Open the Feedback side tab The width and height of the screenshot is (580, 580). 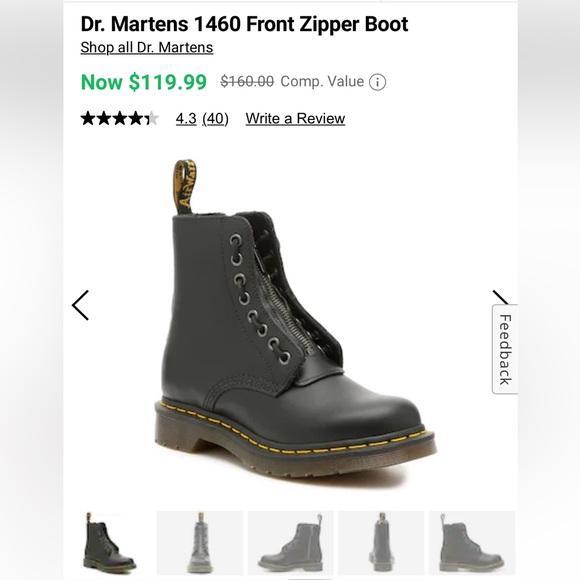(x=505, y=349)
